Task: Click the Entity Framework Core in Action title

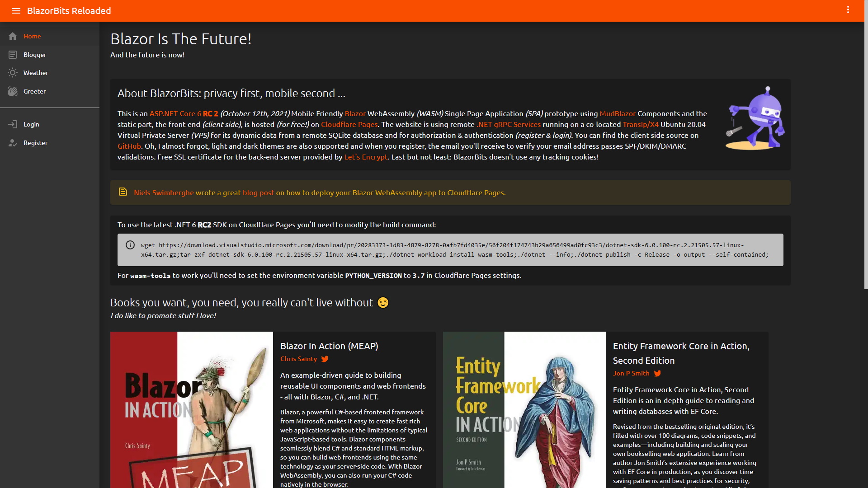Action: [x=681, y=353]
